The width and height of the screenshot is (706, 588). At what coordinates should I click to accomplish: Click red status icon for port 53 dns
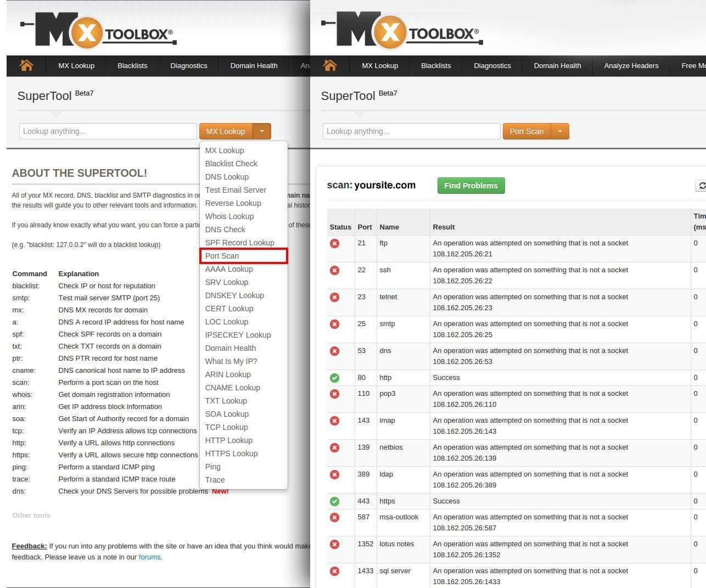pyautogui.click(x=334, y=351)
